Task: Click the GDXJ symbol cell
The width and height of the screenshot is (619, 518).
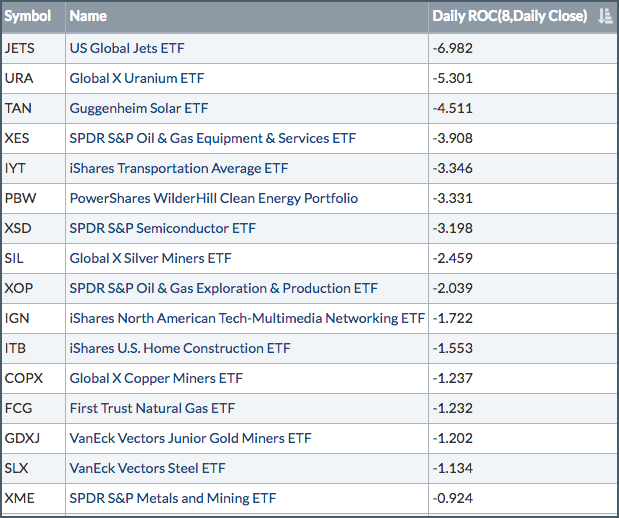Action: (22, 438)
